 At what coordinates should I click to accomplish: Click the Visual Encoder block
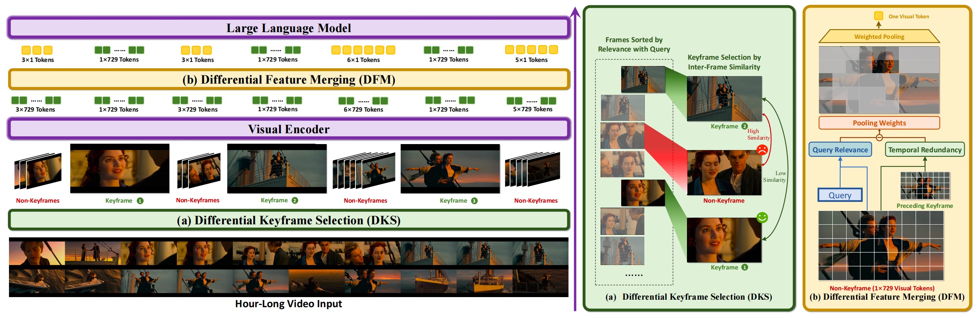tap(289, 129)
